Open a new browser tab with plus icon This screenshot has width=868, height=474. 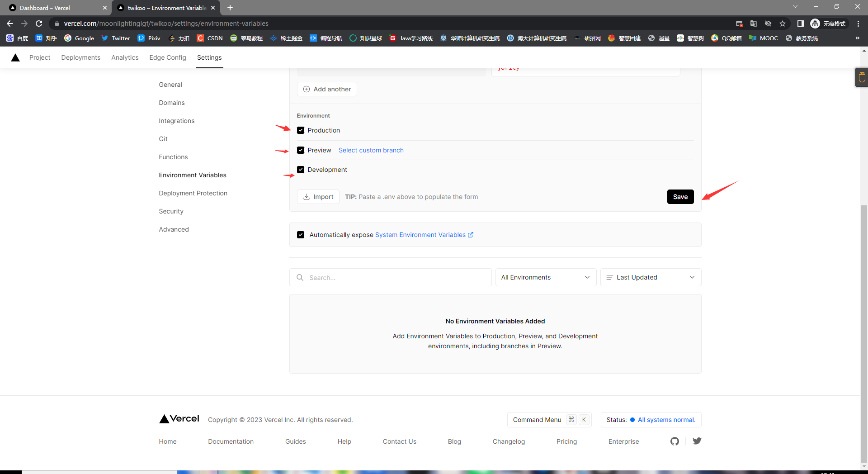point(230,8)
